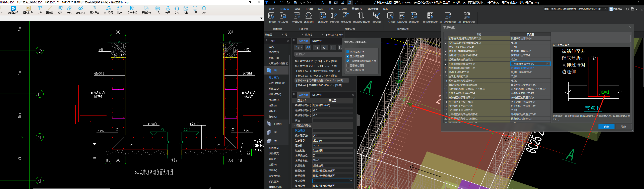Close the 导航栏 panel
The width and height of the screenshot is (644, 189).
288,41
